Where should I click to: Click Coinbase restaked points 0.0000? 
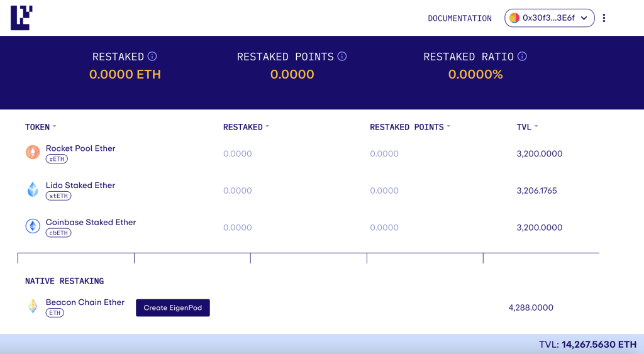(x=384, y=228)
